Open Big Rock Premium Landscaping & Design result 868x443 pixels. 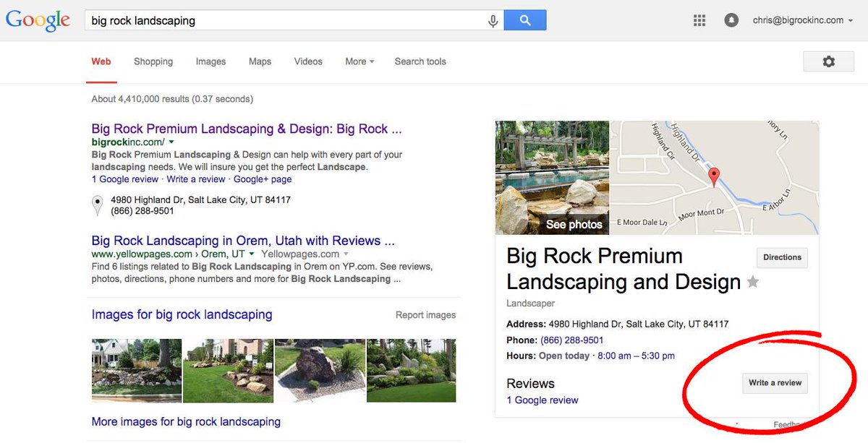click(247, 129)
